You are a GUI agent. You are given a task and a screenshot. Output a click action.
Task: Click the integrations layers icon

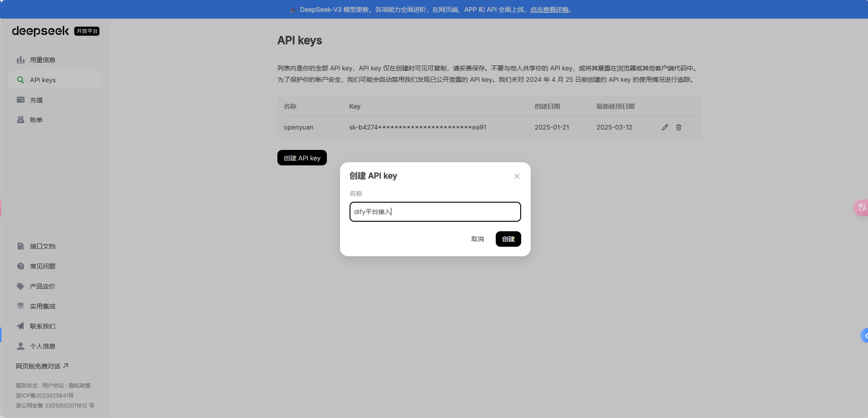click(20, 306)
